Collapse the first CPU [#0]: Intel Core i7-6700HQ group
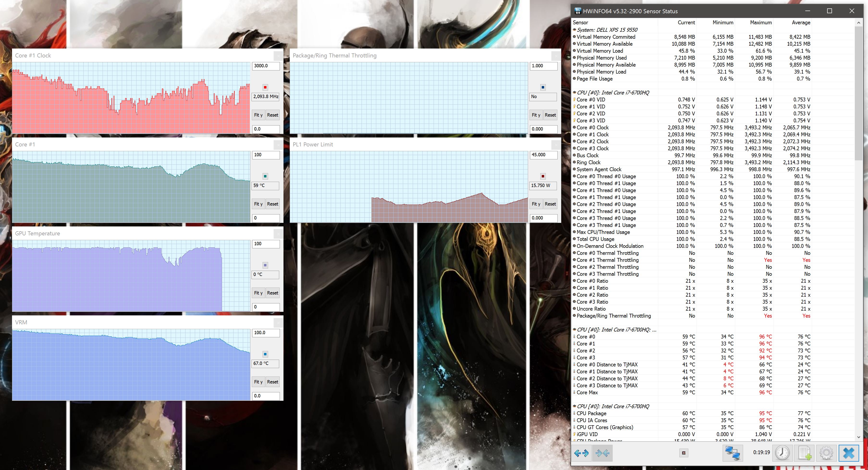The image size is (868, 470). pos(574,92)
